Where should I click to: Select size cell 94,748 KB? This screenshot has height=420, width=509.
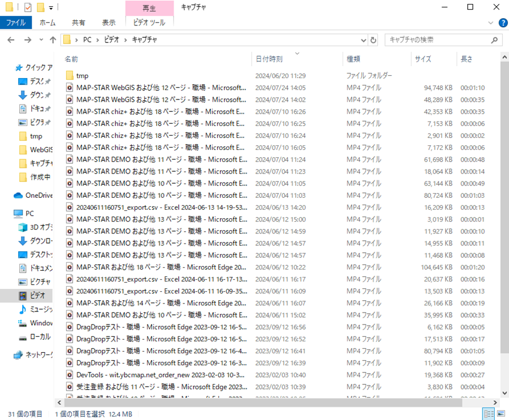click(x=438, y=88)
